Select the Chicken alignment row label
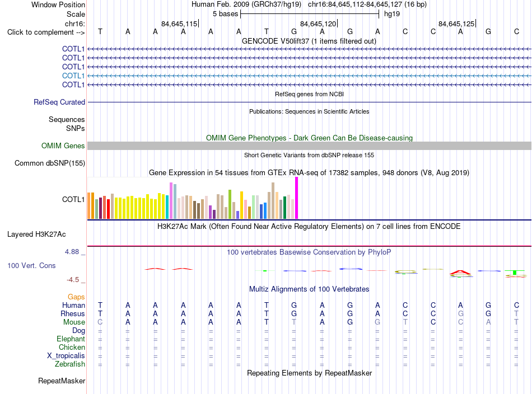The height and width of the screenshot is (394, 532). (72, 347)
